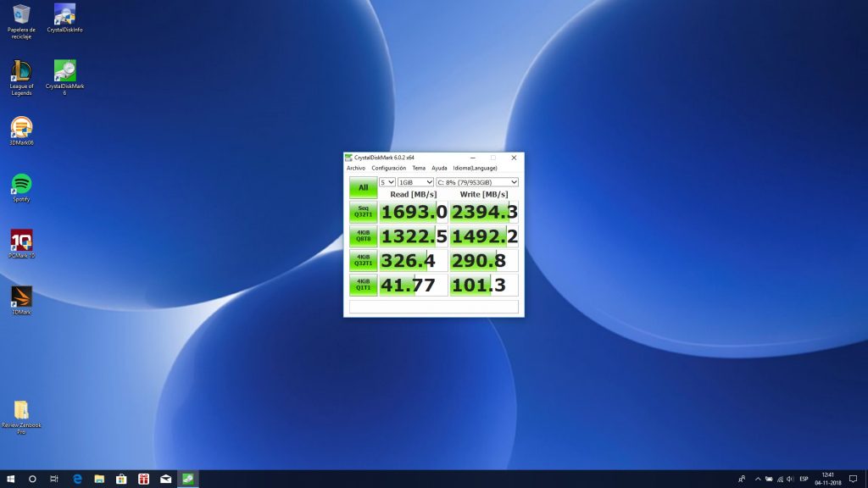Select the 3DMark desktop shortcut
The width and height of the screenshot is (868, 488).
click(21, 301)
